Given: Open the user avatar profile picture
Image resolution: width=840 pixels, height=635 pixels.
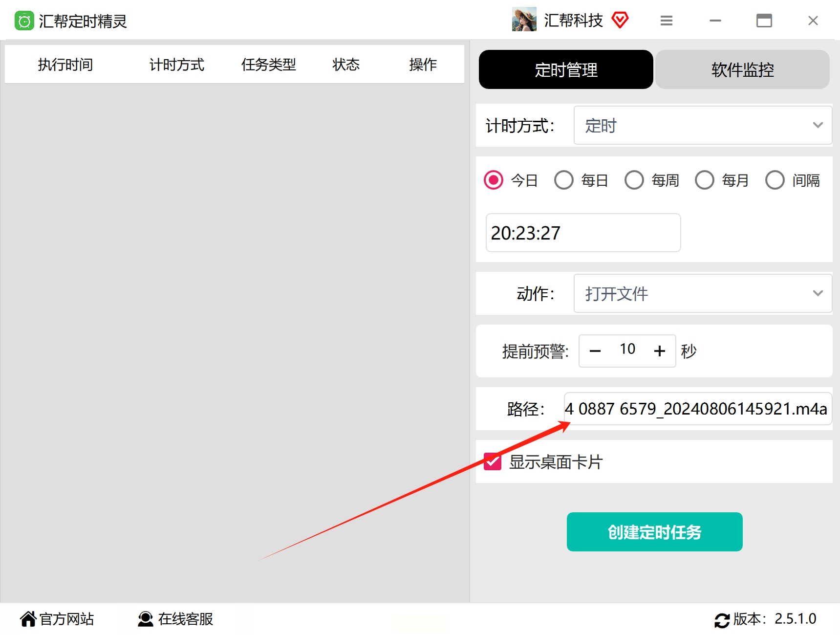Looking at the screenshot, I should (x=524, y=20).
